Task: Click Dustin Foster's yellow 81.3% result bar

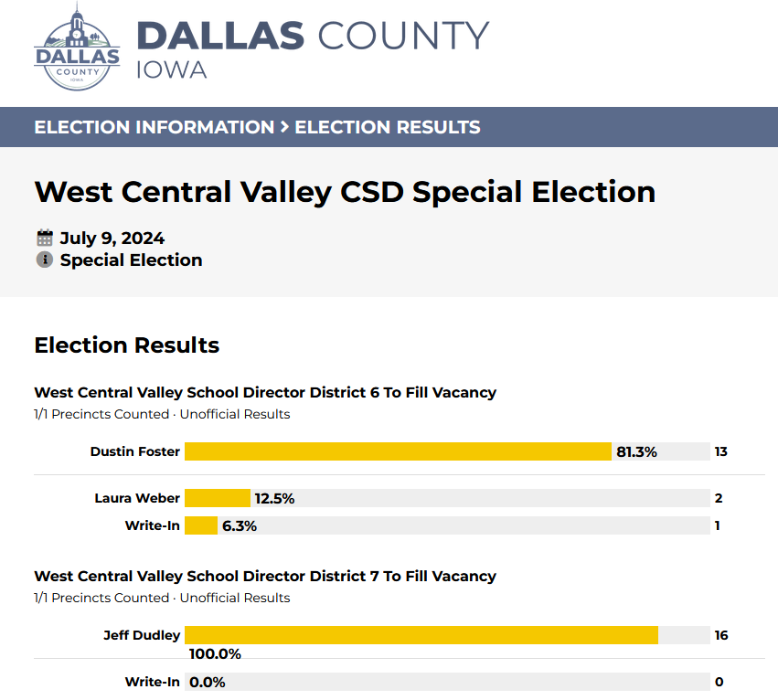Action: pos(398,451)
